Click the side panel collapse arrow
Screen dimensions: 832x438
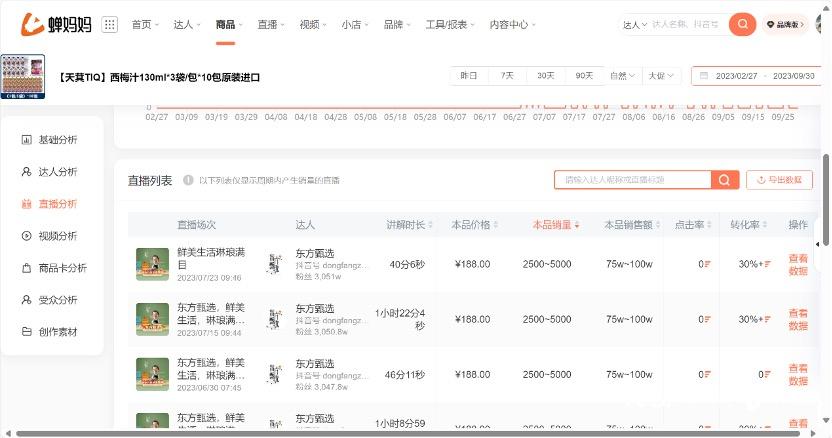818,244
